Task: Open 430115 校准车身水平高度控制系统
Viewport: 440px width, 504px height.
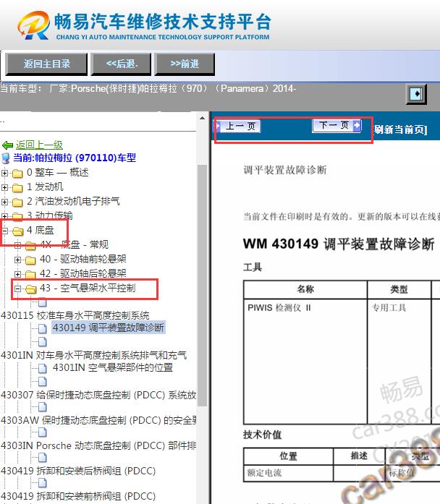Action: coord(75,315)
